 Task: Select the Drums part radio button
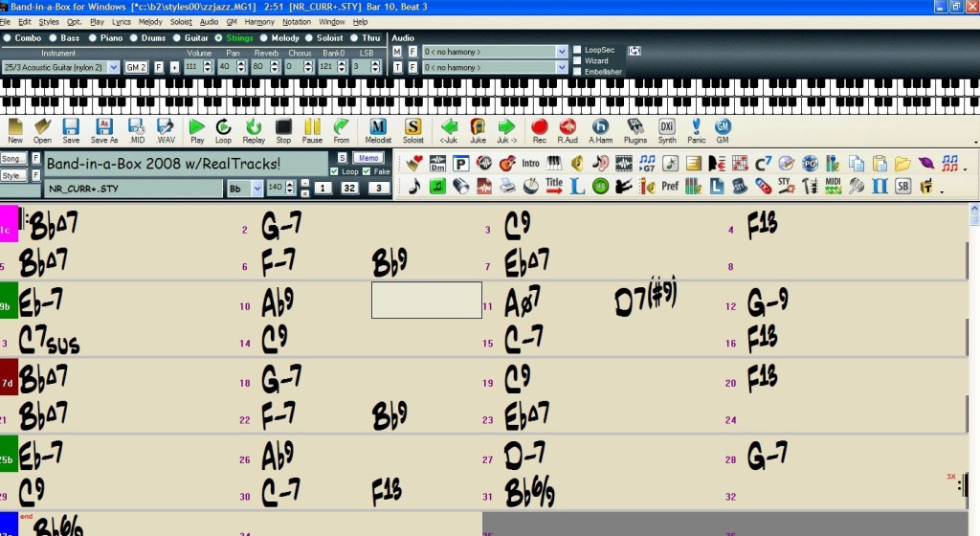(134, 38)
